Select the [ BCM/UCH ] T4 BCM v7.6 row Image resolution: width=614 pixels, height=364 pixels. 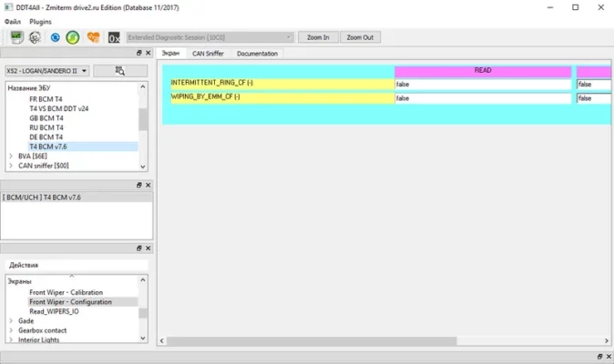point(77,197)
